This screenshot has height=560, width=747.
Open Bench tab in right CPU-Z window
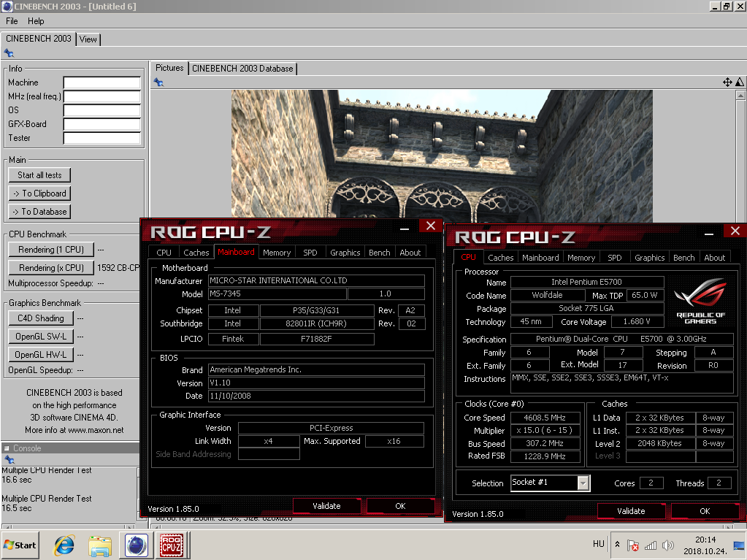pyautogui.click(x=684, y=258)
